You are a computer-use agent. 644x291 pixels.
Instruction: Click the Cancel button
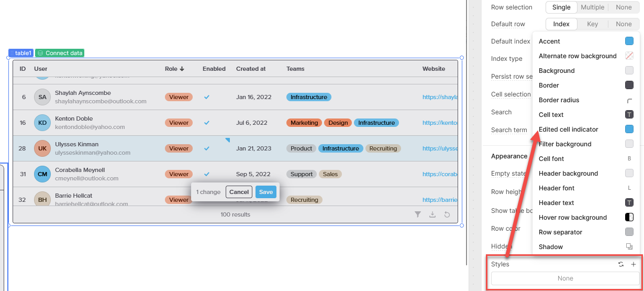coord(239,192)
